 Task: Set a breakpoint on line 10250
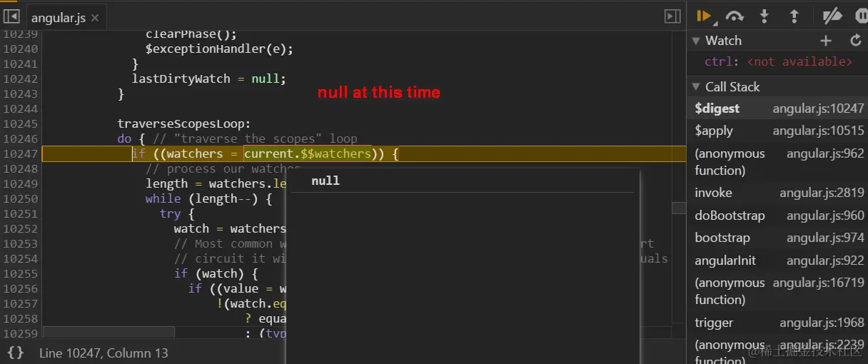pyautogui.click(x=20, y=198)
